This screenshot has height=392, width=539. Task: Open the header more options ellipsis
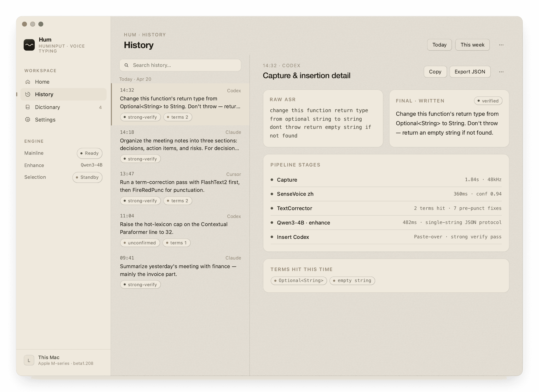pyautogui.click(x=501, y=45)
